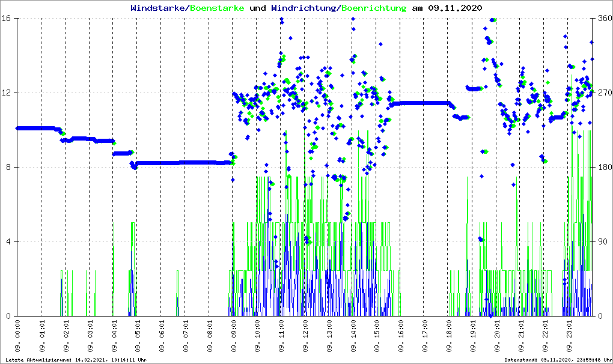Click the 16 label on left axis
The image size is (613, 364).
[x=8, y=19]
